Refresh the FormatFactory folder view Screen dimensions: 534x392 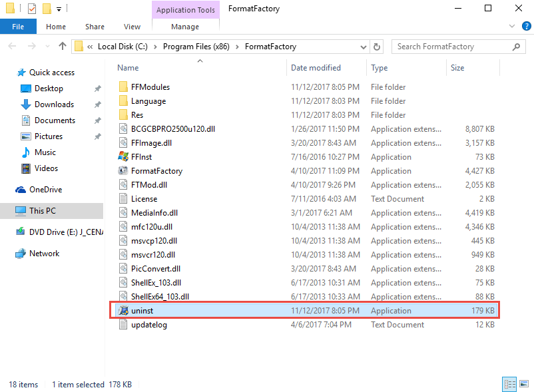(377, 47)
